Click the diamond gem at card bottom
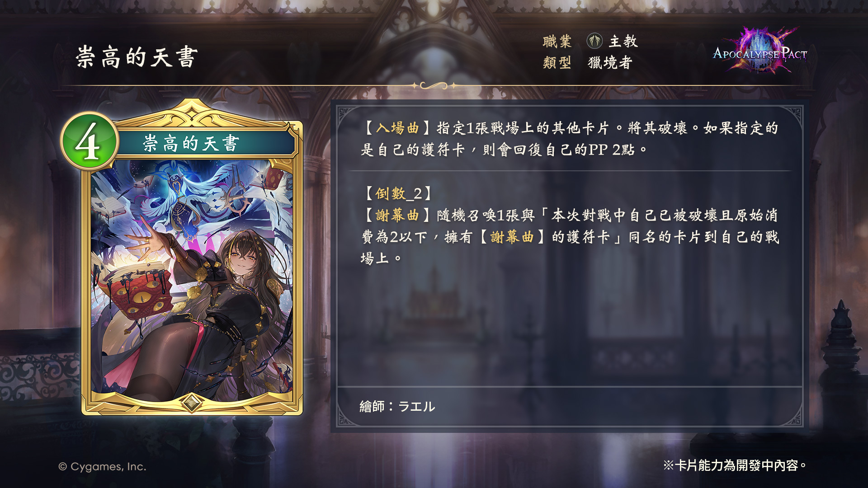 pyautogui.click(x=191, y=402)
